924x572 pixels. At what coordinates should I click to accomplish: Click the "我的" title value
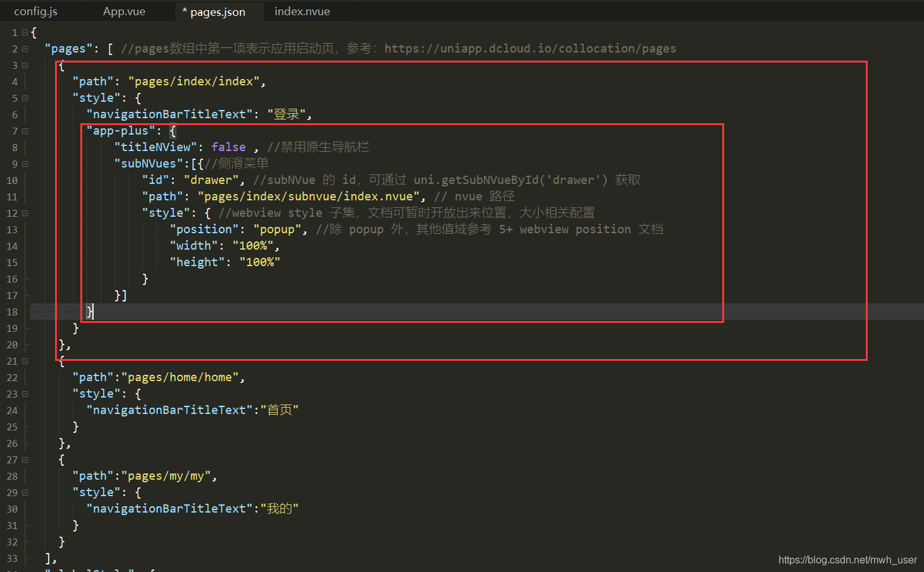pos(280,509)
